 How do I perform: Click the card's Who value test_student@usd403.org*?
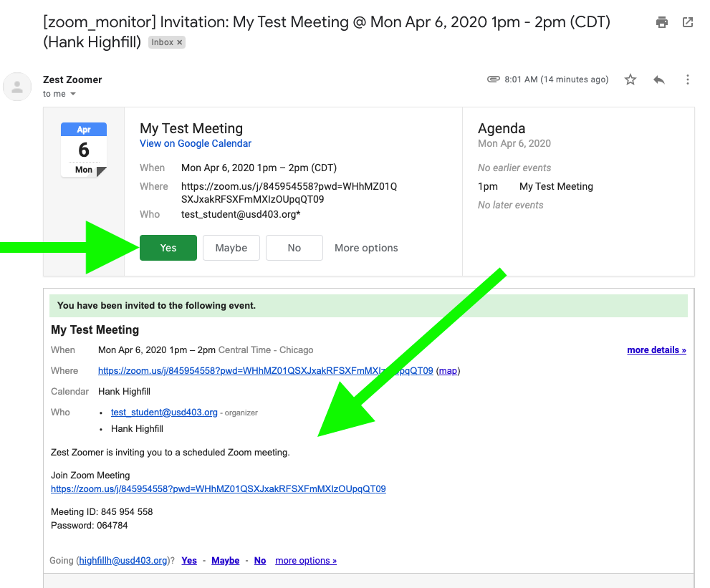(241, 214)
